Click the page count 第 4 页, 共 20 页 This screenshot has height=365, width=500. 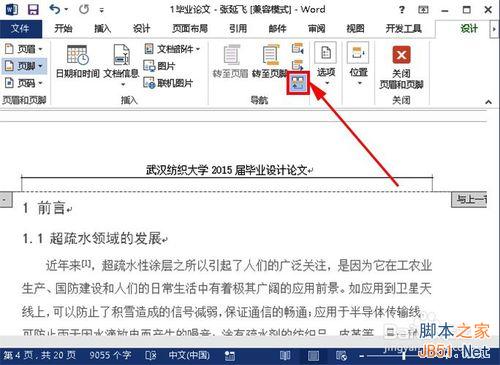point(40,355)
